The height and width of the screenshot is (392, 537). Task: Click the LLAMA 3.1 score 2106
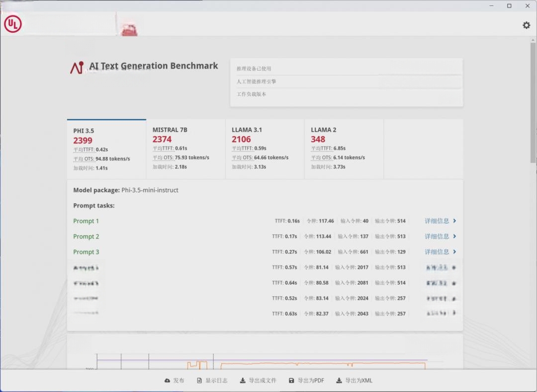(x=241, y=139)
